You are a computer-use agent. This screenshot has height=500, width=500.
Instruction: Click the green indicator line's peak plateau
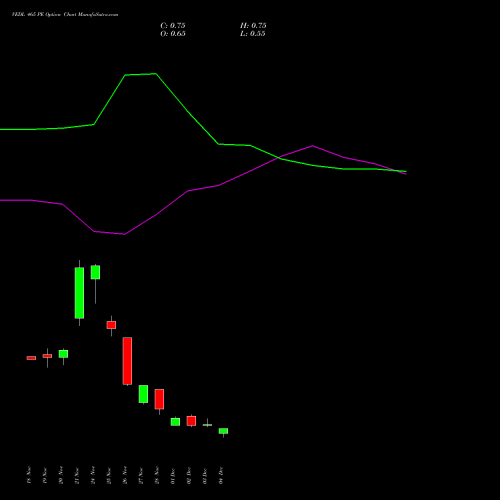(141, 74)
